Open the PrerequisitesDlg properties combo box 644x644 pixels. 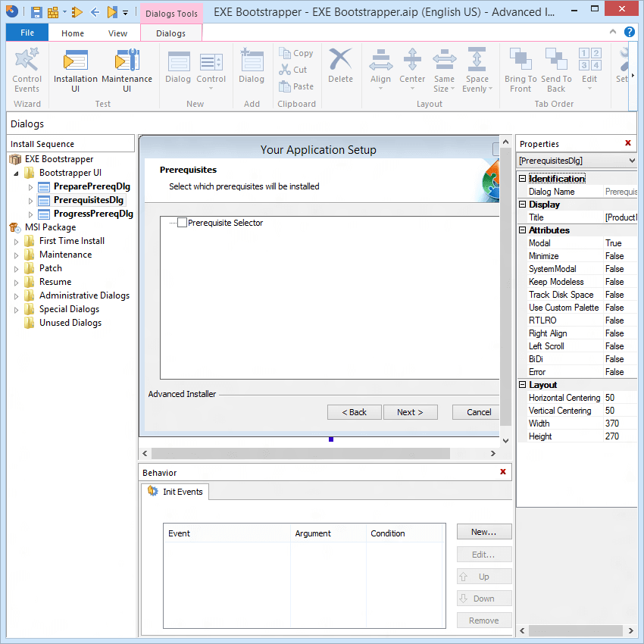tap(577, 161)
